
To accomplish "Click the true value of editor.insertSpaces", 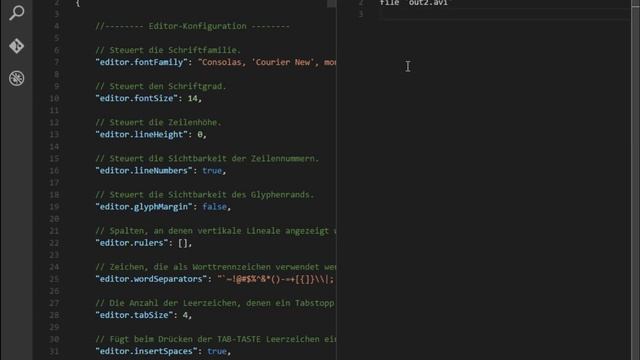I will coord(217,351).
